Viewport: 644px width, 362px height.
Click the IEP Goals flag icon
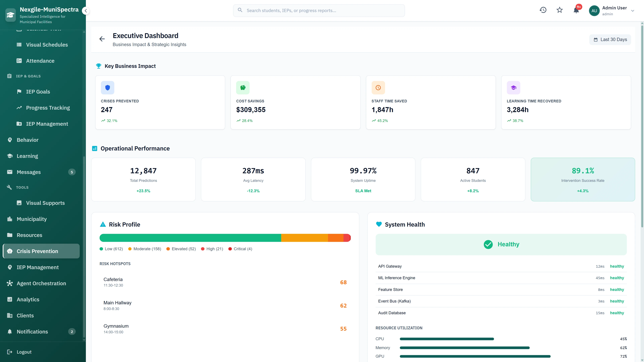click(x=19, y=92)
